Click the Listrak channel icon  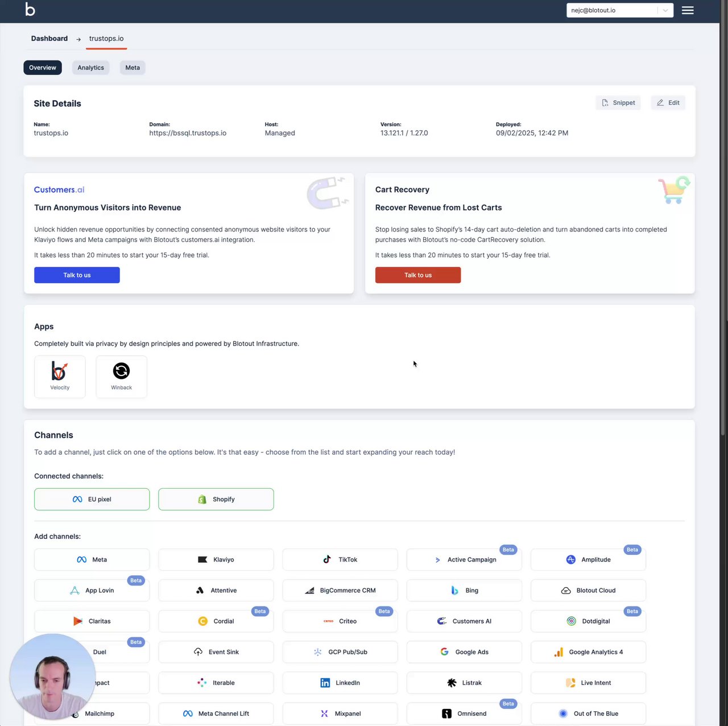[452, 683]
